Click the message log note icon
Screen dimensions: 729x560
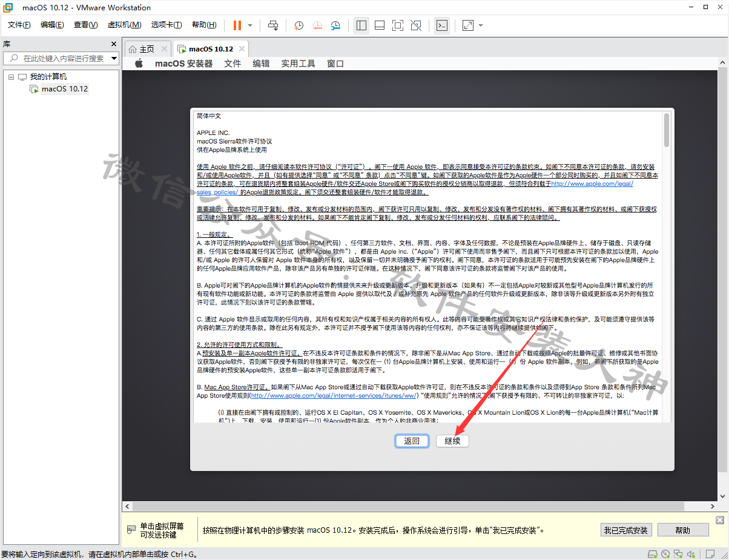coord(709,554)
